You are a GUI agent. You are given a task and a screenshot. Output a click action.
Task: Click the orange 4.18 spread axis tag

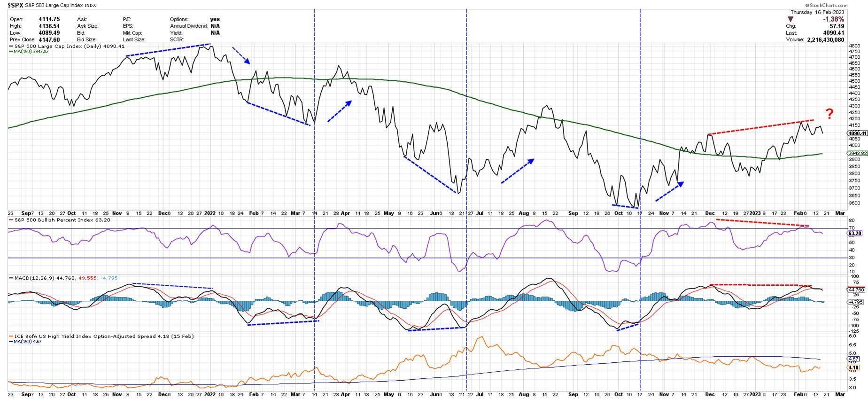coord(854,368)
